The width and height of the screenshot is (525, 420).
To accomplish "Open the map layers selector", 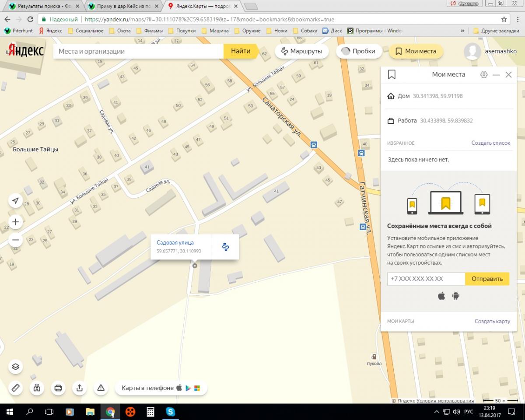I will tap(15, 367).
